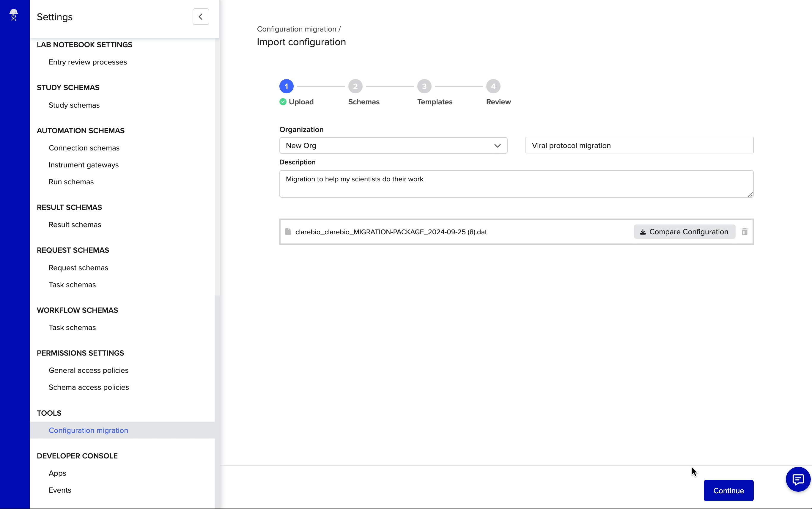Open Study schemas in the sidebar
Image resolution: width=812 pixels, height=509 pixels.
tap(74, 105)
